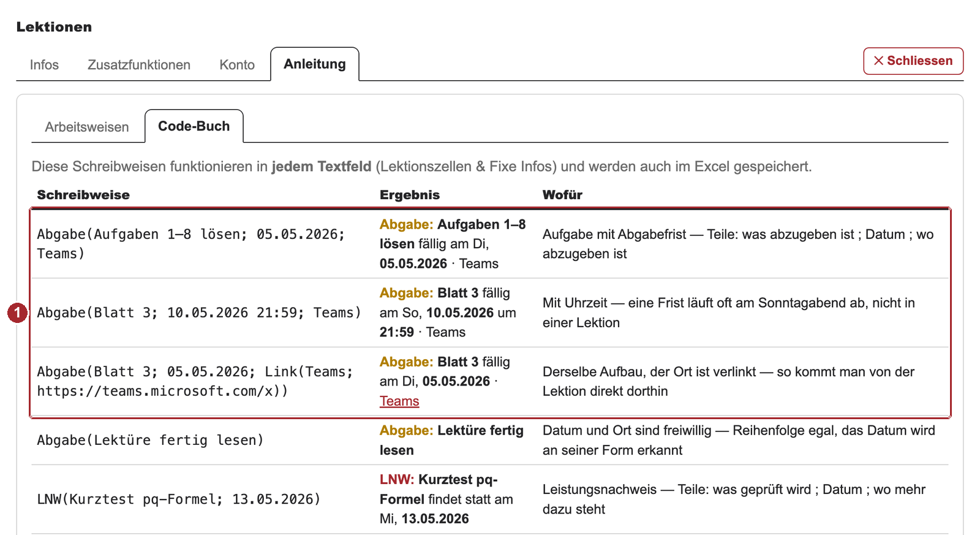Select the Anleitung tab
This screenshot has width=980, height=535.
tap(315, 64)
